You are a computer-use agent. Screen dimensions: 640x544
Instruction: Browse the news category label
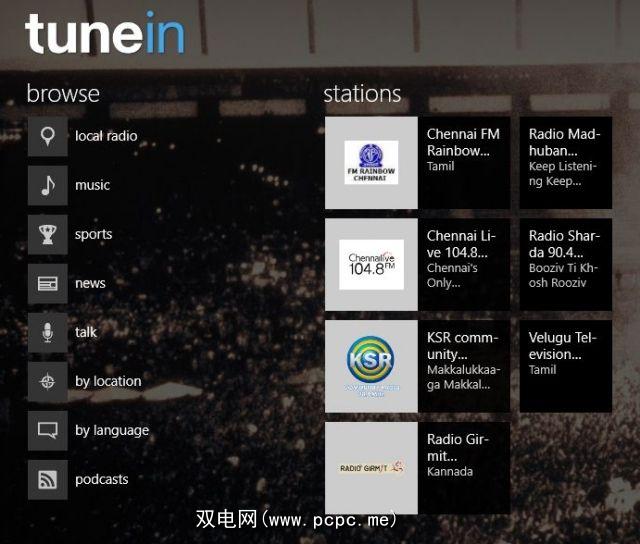tap(90, 283)
